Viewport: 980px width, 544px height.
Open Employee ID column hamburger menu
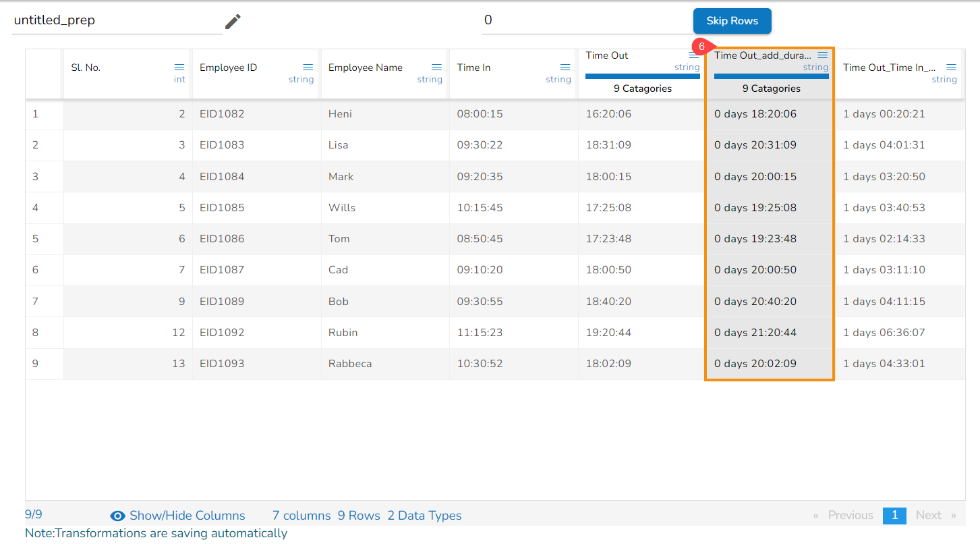pos(308,67)
